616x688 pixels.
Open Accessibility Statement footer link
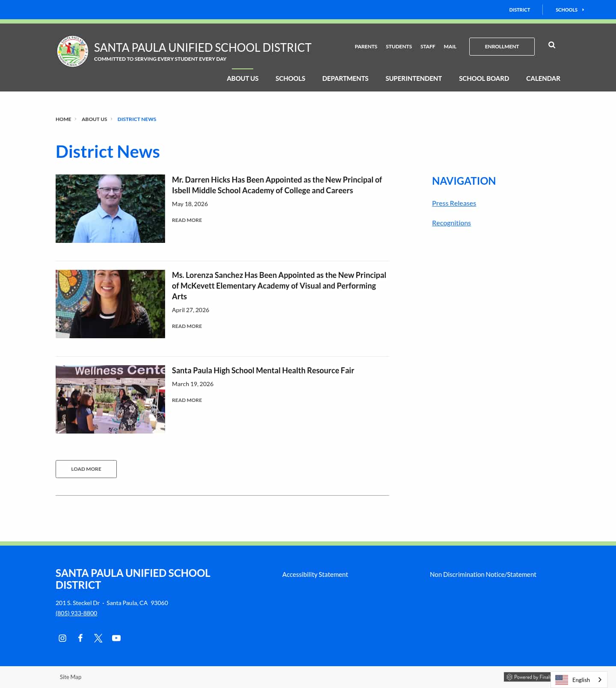tap(315, 575)
